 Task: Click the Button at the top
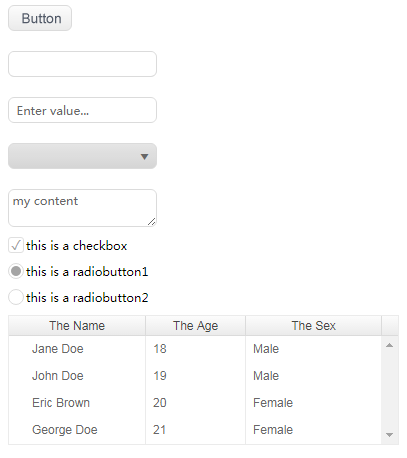coord(40,18)
